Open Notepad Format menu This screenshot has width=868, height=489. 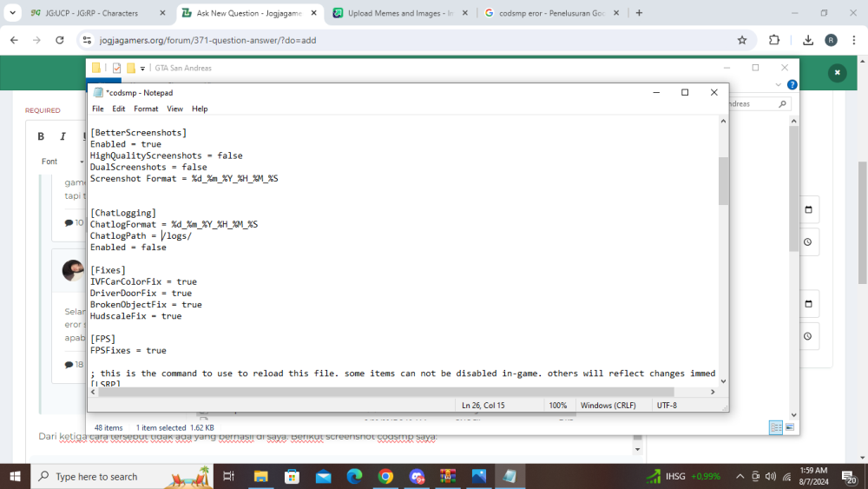[x=146, y=109]
